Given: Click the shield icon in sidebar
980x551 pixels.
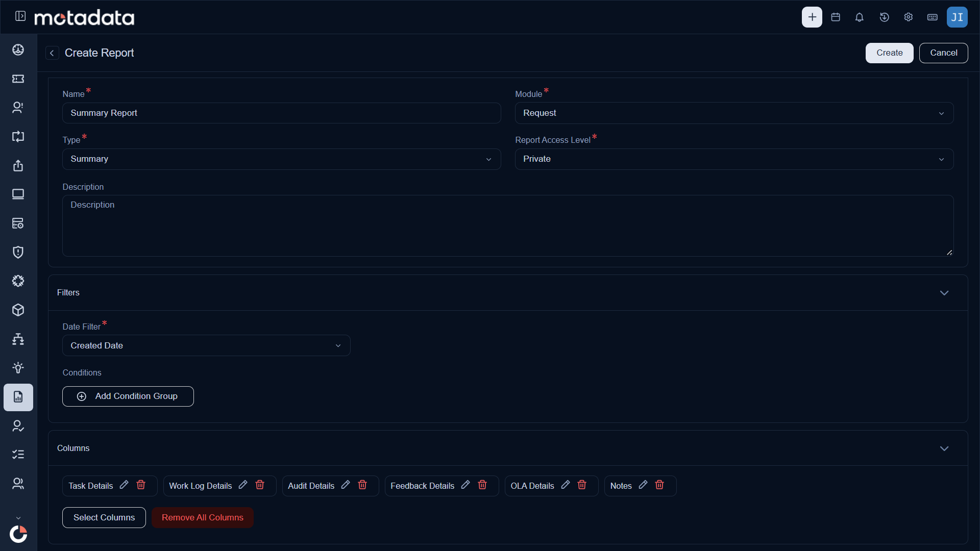Looking at the screenshot, I should 18,252.
